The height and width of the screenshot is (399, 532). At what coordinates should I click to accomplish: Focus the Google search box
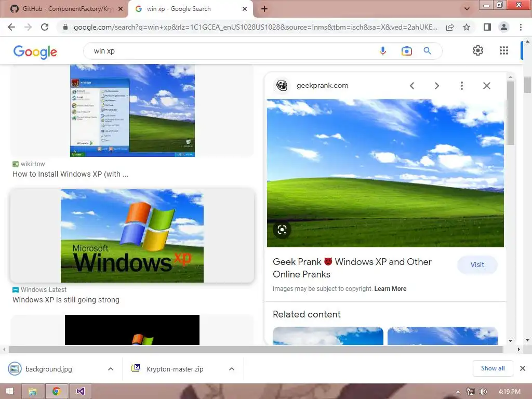coord(231,51)
